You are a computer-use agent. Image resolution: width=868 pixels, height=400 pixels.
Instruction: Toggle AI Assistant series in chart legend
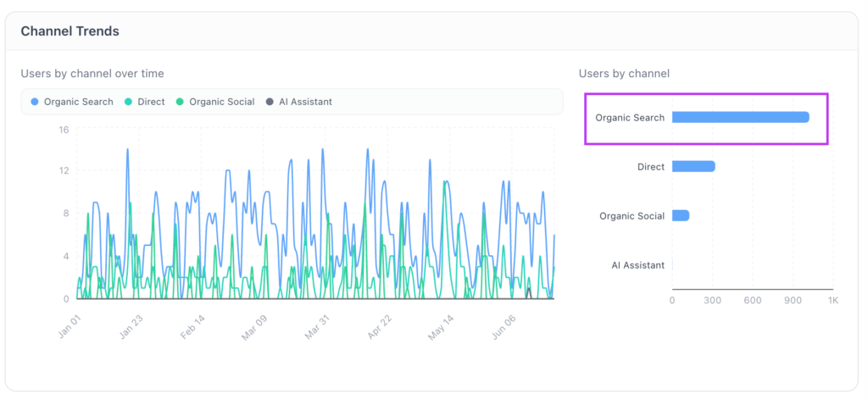(x=299, y=102)
